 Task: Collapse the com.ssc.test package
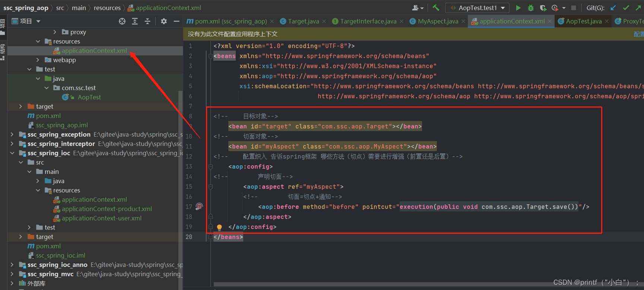47,88
